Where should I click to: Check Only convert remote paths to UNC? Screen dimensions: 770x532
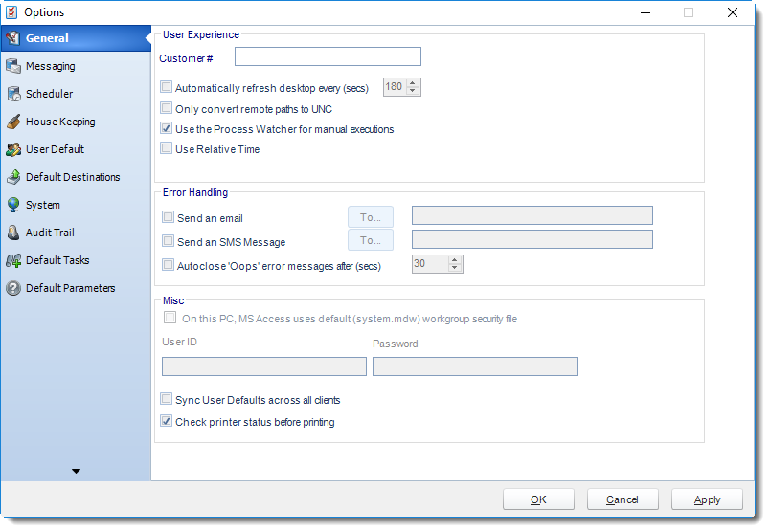coord(166,107)
